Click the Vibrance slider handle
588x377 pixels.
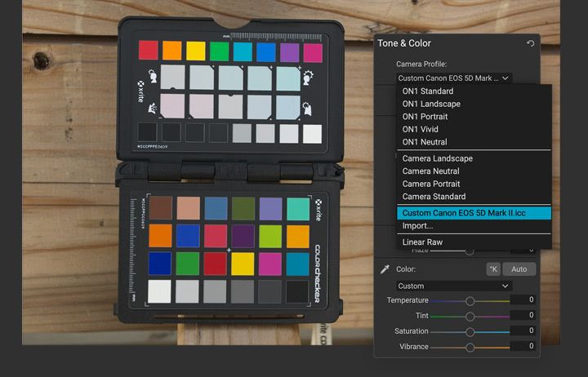tap(470, 348)
